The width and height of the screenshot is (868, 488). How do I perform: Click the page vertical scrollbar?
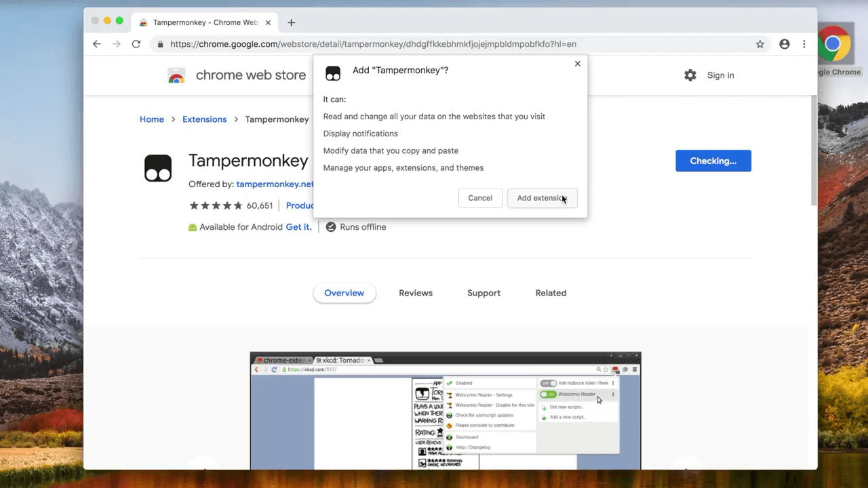[814, 149]
